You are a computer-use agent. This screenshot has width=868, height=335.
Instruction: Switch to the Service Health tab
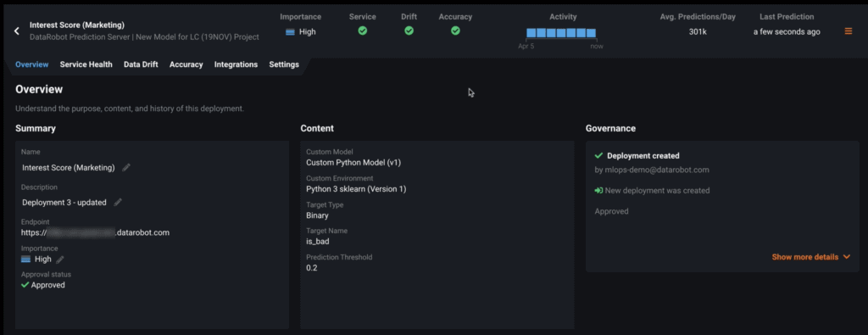86,64
